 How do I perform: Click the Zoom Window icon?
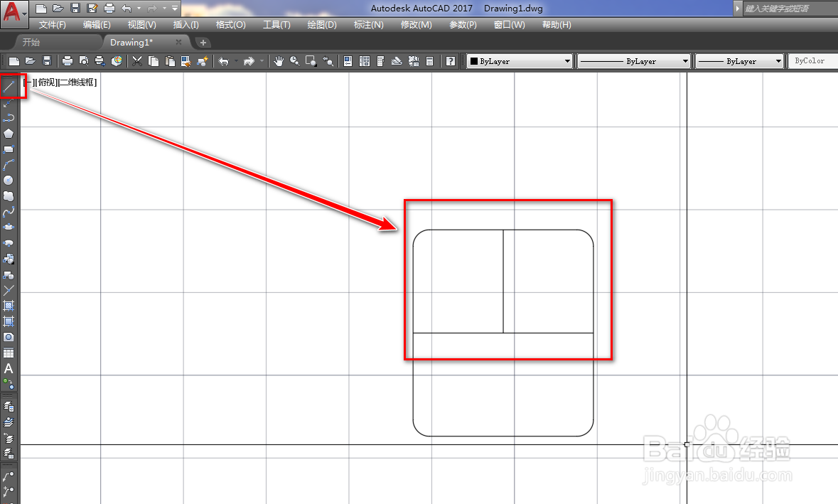coord(311,61)
